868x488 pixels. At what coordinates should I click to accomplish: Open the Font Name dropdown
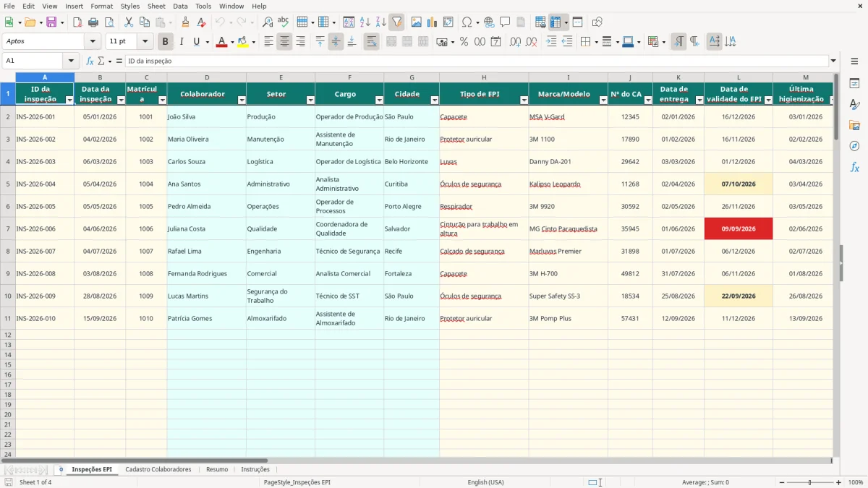pos(93,42)
